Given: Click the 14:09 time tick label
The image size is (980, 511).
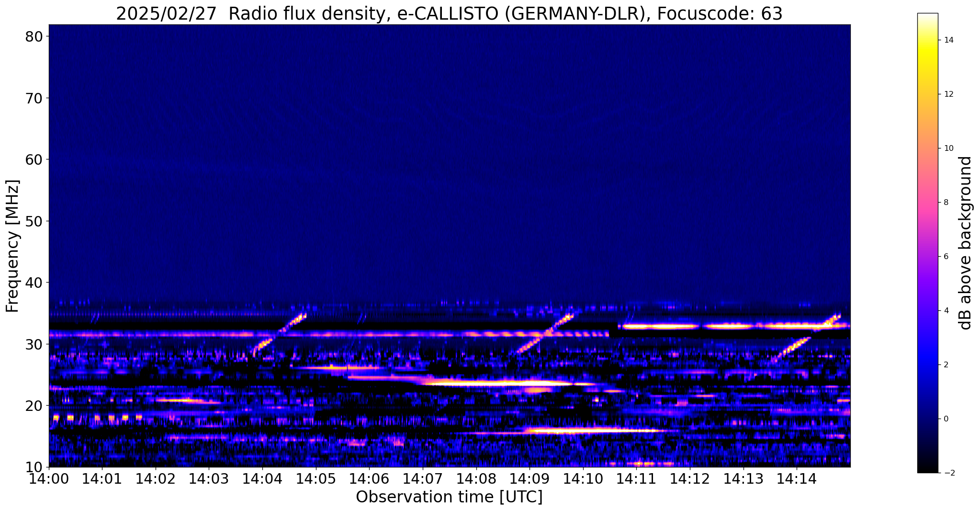Looking at the screenshot, I should tap(529, 479).
